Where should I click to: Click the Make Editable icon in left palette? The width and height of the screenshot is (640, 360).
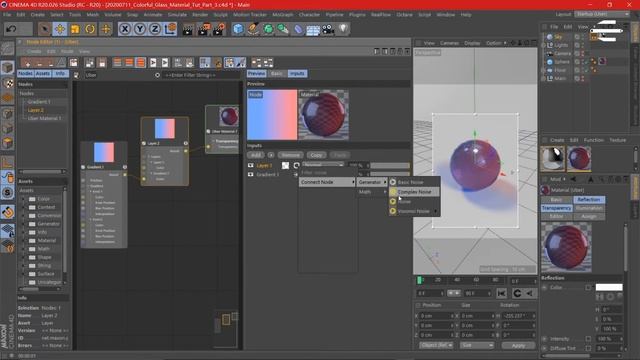(x=7, y=49)
